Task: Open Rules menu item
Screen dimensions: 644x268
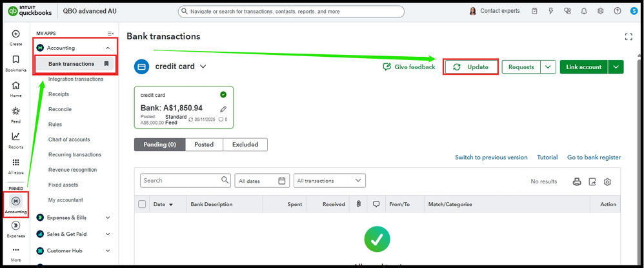Action: coord(55,124)
